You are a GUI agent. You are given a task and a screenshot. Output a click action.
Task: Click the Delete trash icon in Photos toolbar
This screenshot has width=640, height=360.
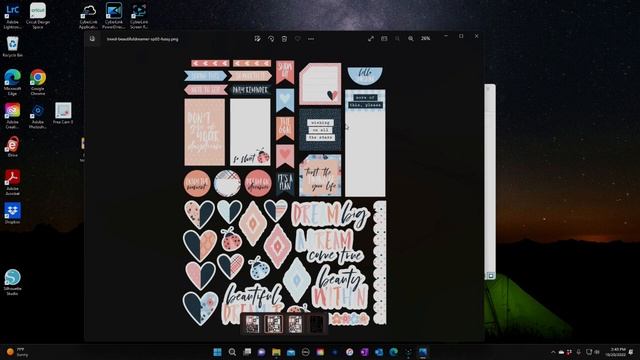coord(284,39)
